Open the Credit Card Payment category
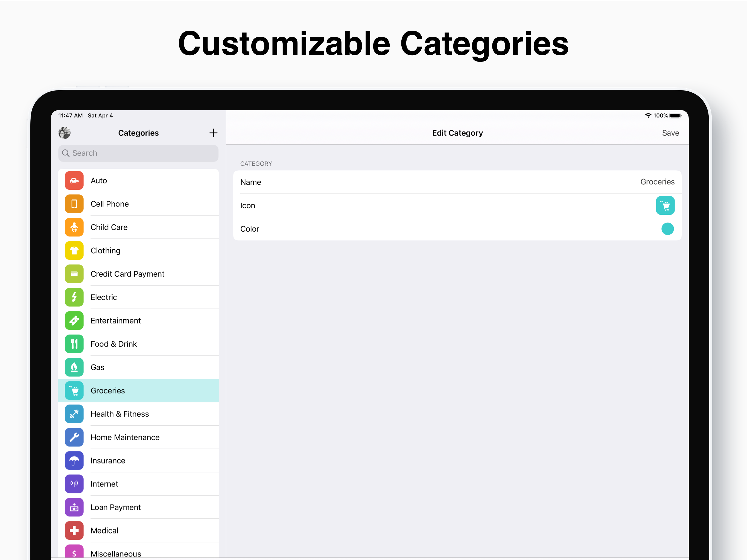The height and width of the screenshot is (560, 747). point(127,274)
